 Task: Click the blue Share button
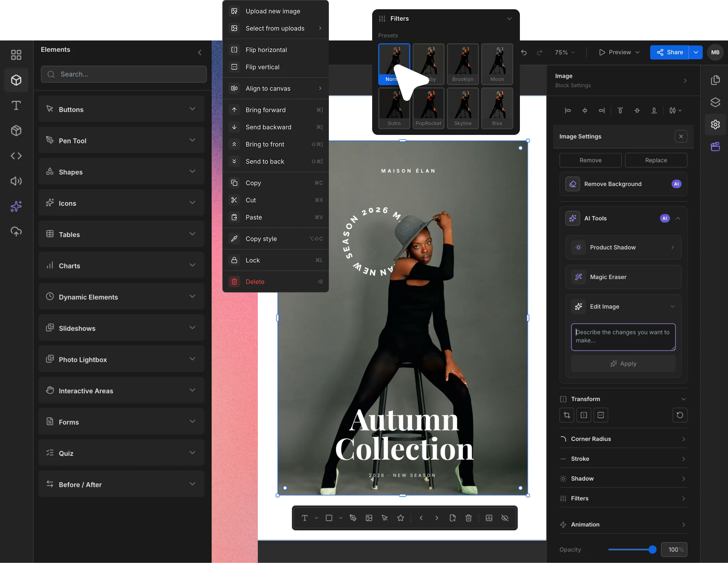coord(669,52)
